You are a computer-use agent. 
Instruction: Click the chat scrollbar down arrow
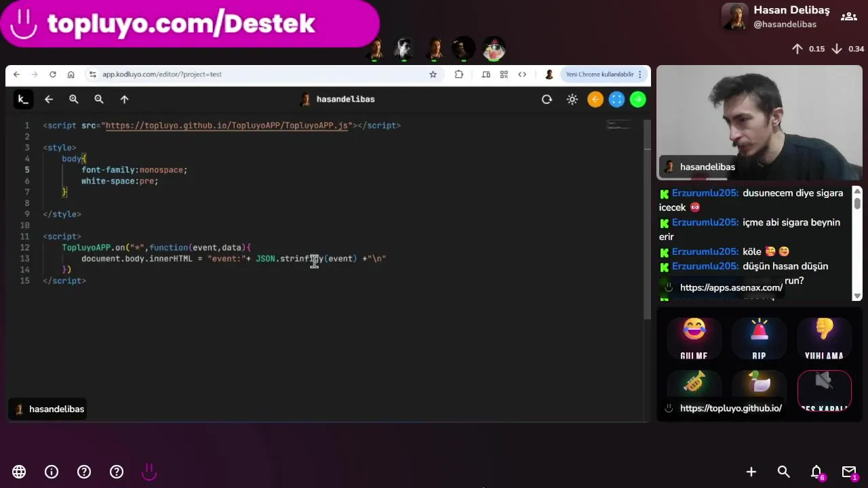pyautogui.click(x=857, y=296)
